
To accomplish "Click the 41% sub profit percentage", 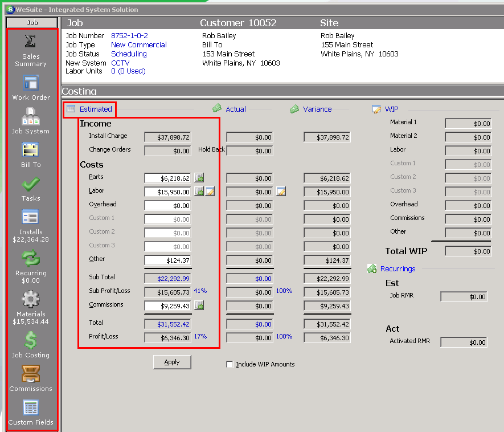I will [200, 291].
